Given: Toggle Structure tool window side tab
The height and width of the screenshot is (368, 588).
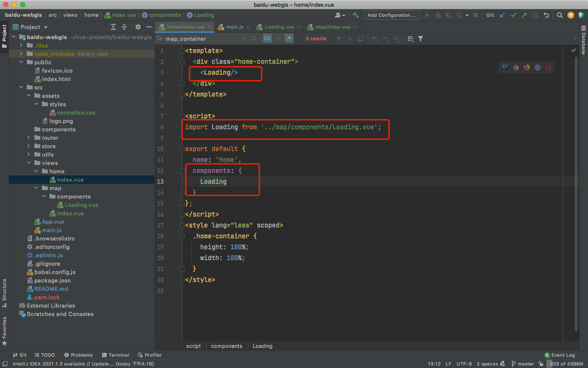Looking at the screenshot, I should click(4, 293).
